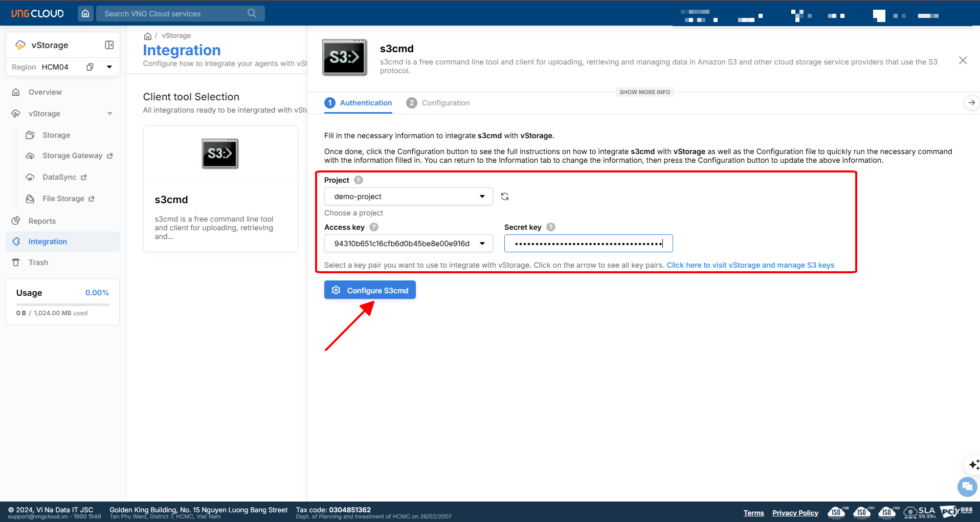Click the Secret key help icon

coord(551,227)
